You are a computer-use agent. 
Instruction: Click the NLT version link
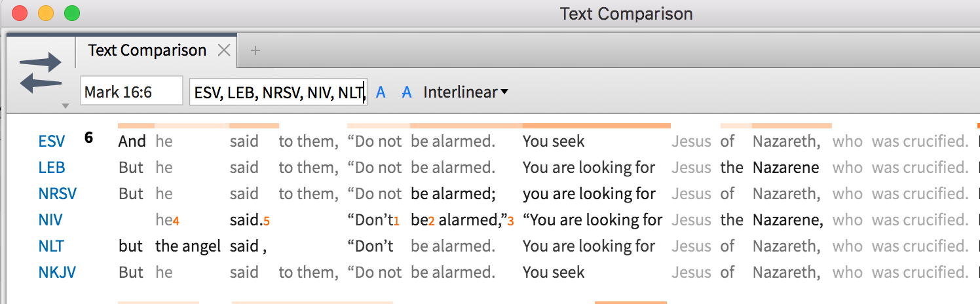pos(52,246)
